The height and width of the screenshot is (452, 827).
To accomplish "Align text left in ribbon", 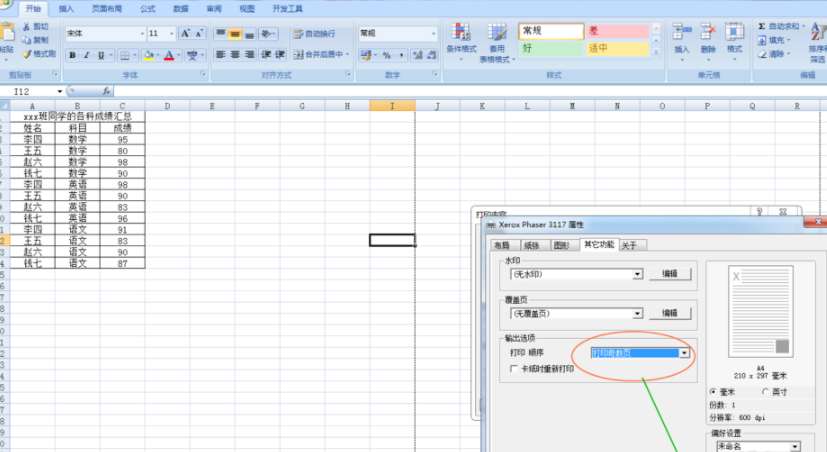I will tap(221, 54).
